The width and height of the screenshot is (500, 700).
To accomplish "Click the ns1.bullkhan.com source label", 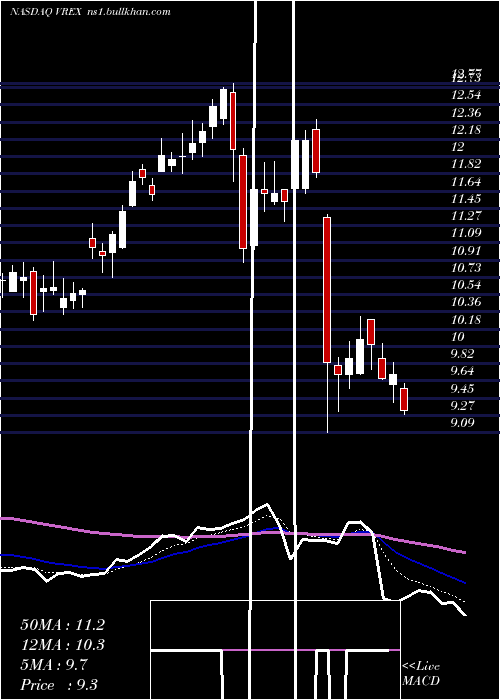I will tap(128, 12).
